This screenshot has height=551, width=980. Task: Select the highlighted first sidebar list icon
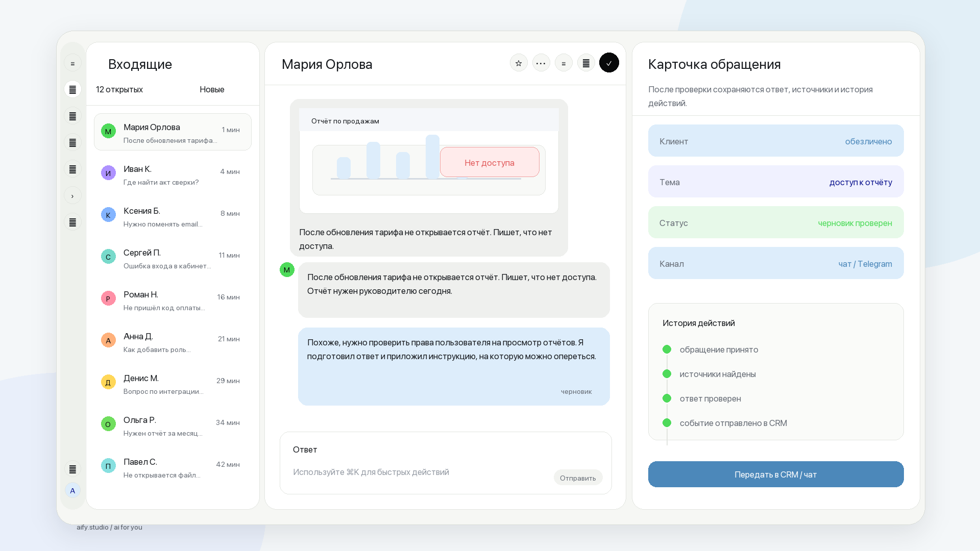72,90
